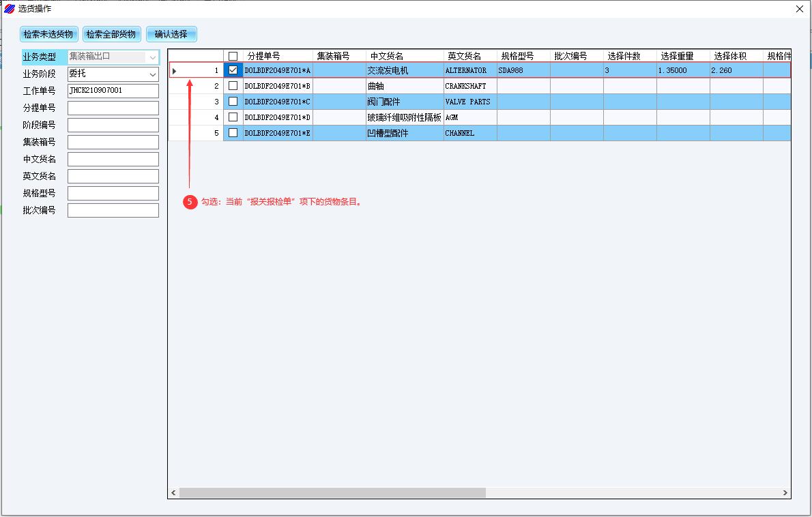Check the 曲轴 row checkbox
This screenshot has width=812, height=517.
pyautogui.click(x=233, y=86)
